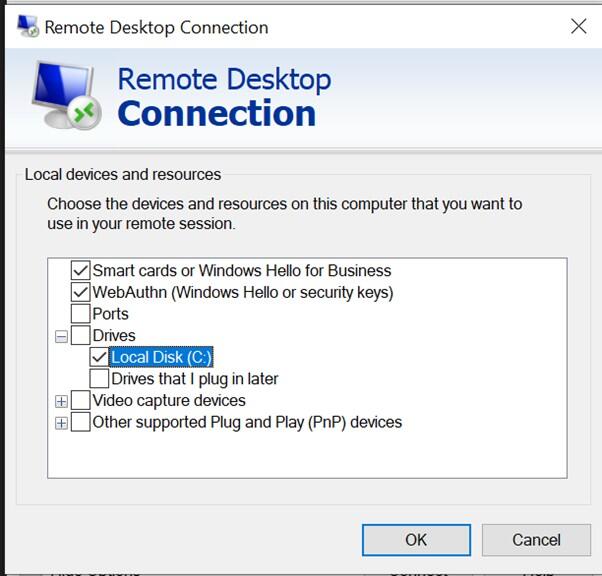The height and width of the screenshot is (576, 602).
Task: Click the large Remote Desktop Connection monitor logo
Action: coord(67,96)
